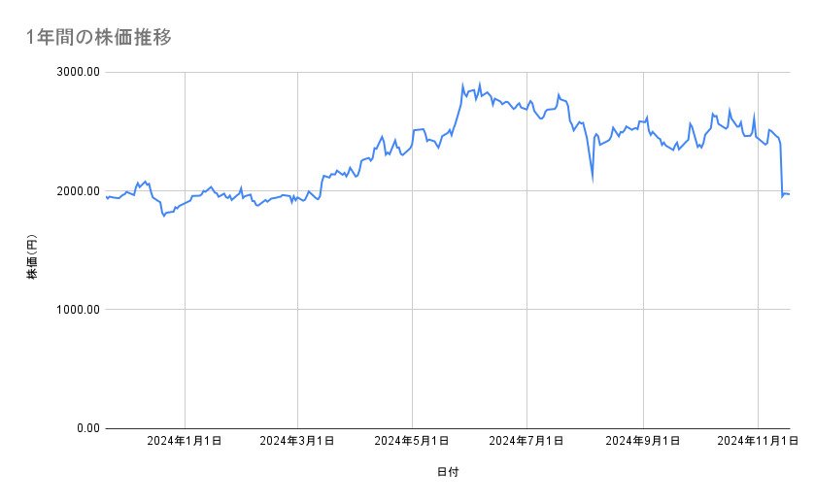Click the leftmost starting point of the line
The width and height of the screenshot is (815, 504).
point(105,196)
